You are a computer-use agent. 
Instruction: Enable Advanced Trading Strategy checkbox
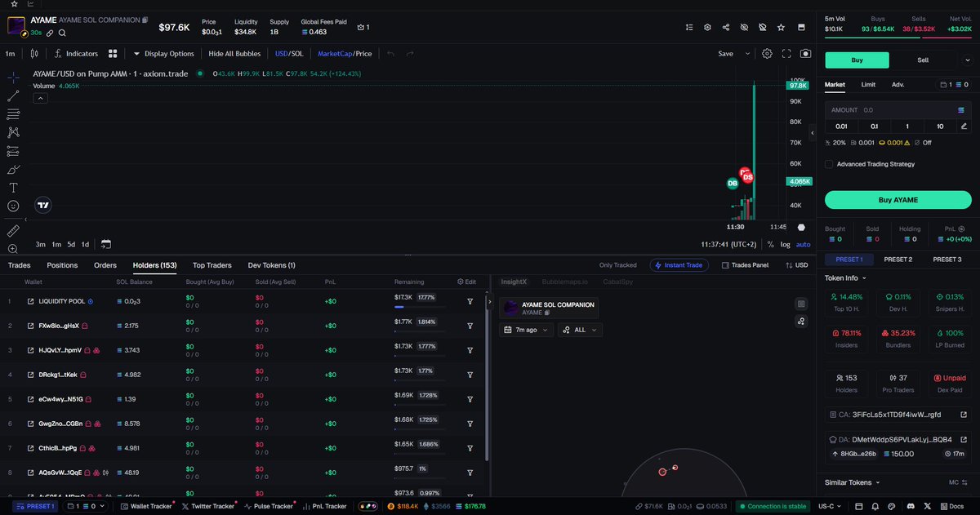tap(829, 164)
